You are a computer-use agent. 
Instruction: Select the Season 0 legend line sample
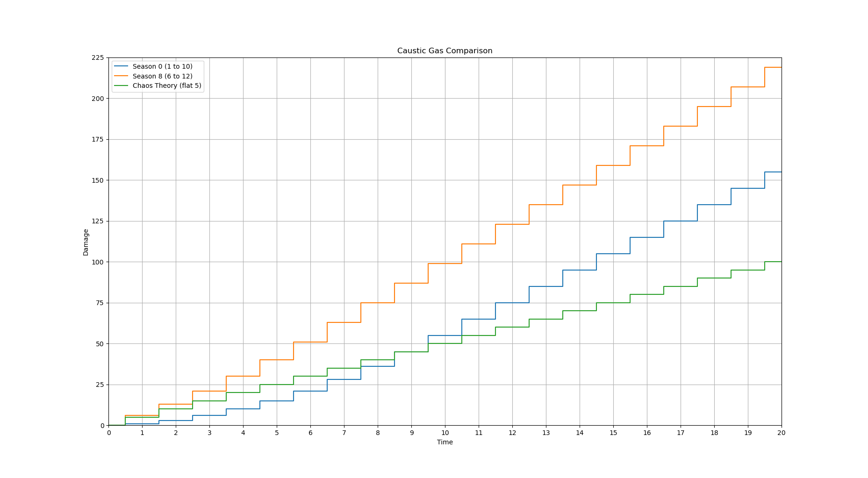pos(121,66)
